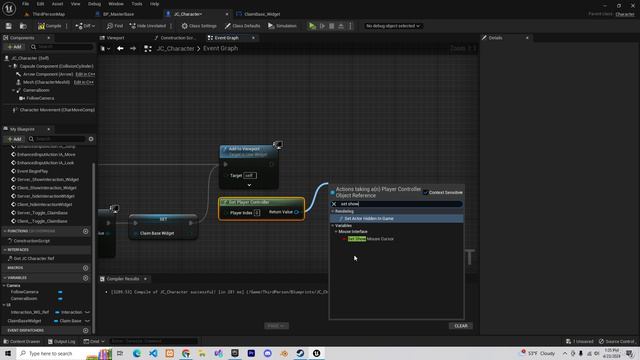
Task: Open the File menu
Action: point(25,4)
